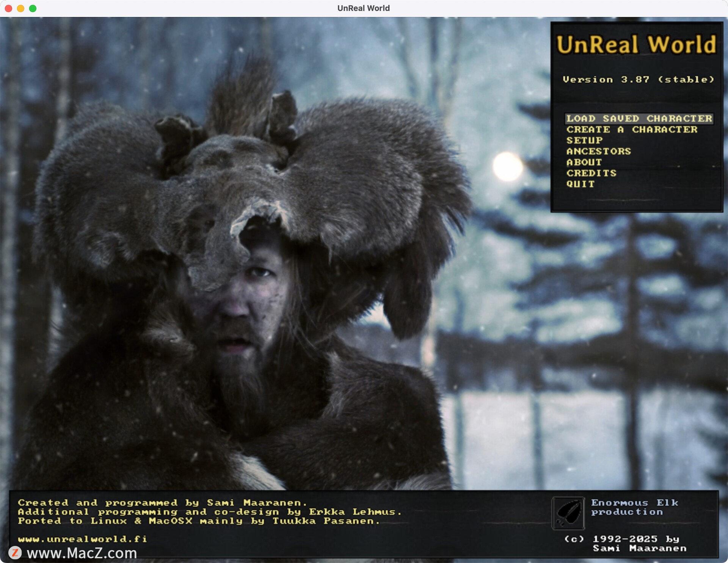Click the www.unrealworld.fi website text

82,539
